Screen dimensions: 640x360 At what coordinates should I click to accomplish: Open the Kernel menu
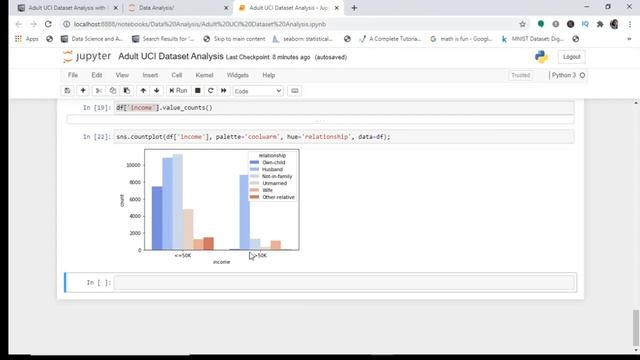(204, 75)
